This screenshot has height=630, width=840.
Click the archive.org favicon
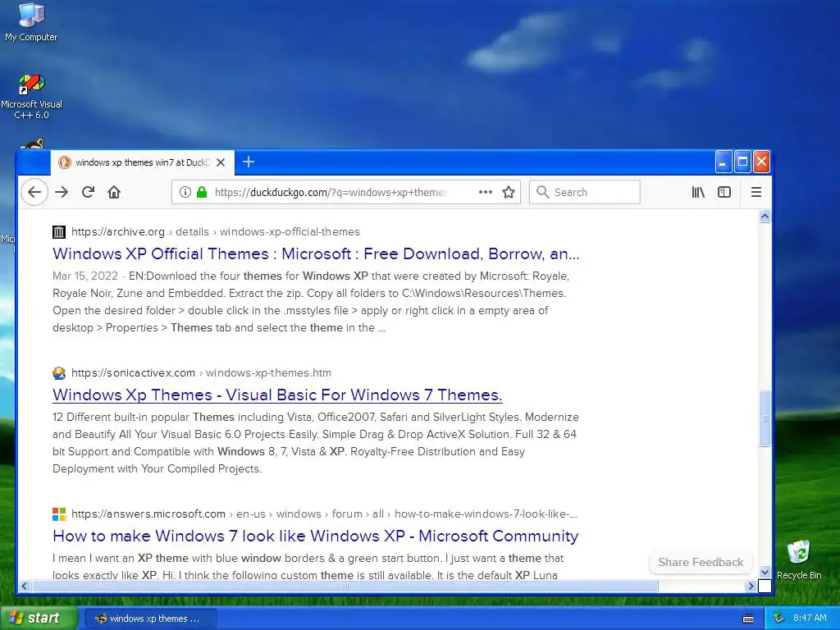59,232
